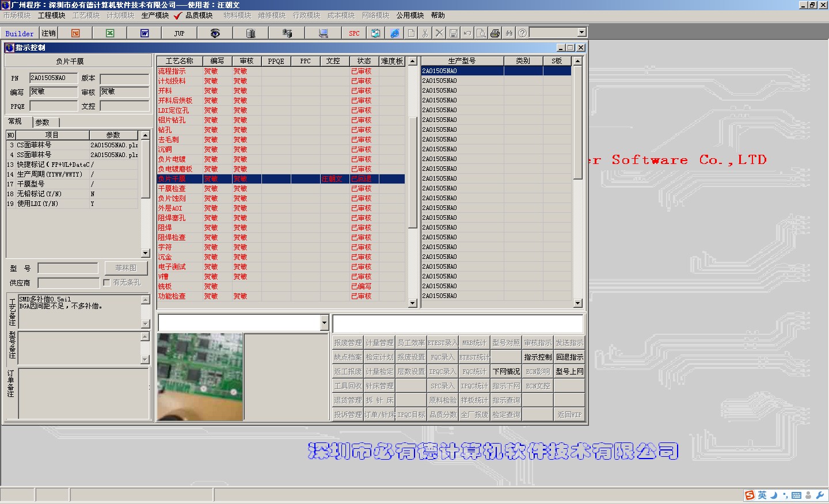The height and width of the screenshot is (504, 829).
Task: Select the 阻焊塞孔 process row
Action: 281,218
